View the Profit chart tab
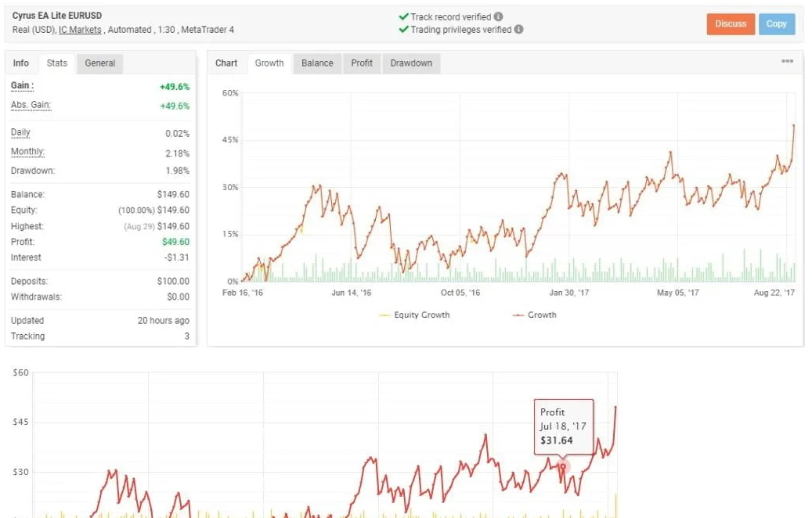812x518 pixels. [x=362, y=63]
